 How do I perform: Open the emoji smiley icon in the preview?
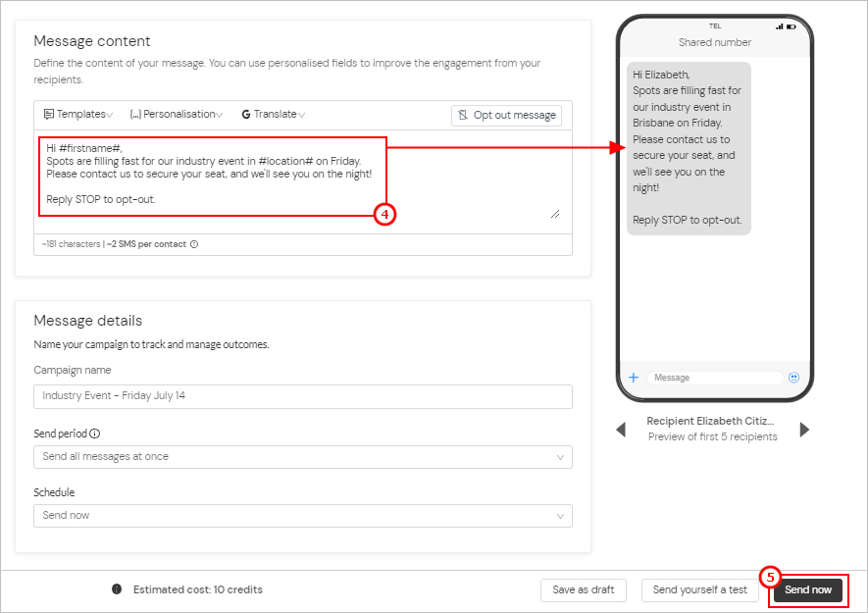point(794,378)
